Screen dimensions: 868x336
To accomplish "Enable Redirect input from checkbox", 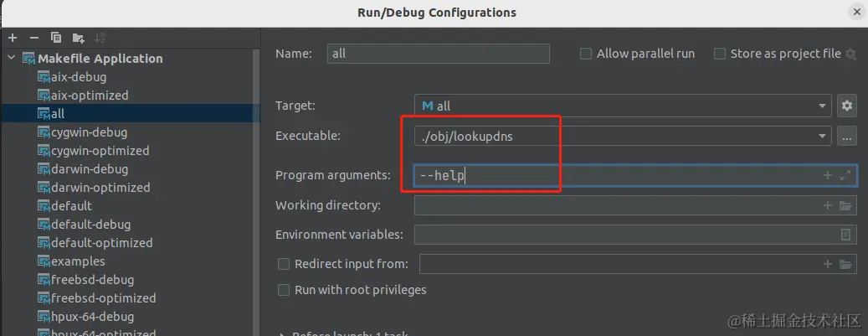I will click(284, 264).
